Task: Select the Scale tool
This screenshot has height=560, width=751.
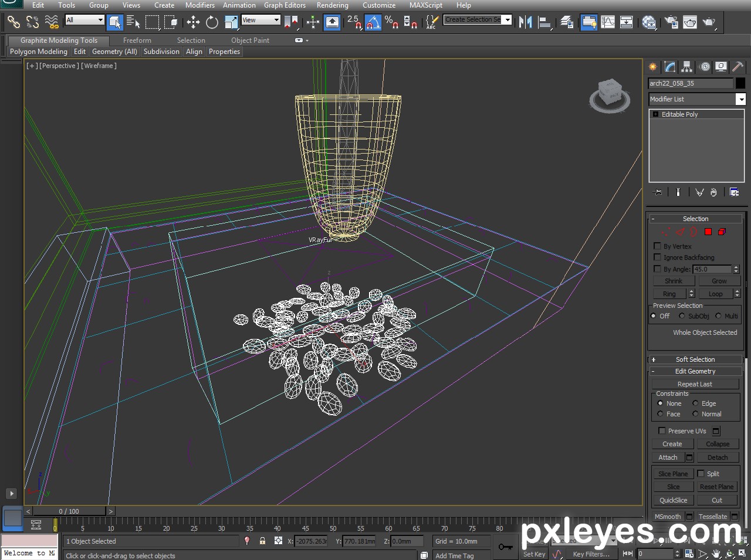Action: pos(231,22)
